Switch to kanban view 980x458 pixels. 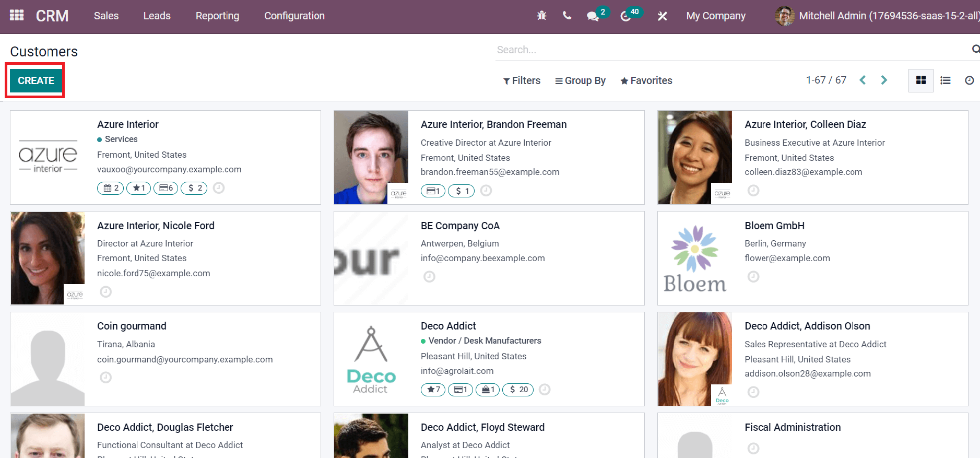921,80
